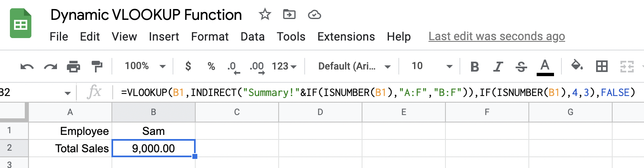
Task: Open the borders grid icon
Action: (602, 66)
